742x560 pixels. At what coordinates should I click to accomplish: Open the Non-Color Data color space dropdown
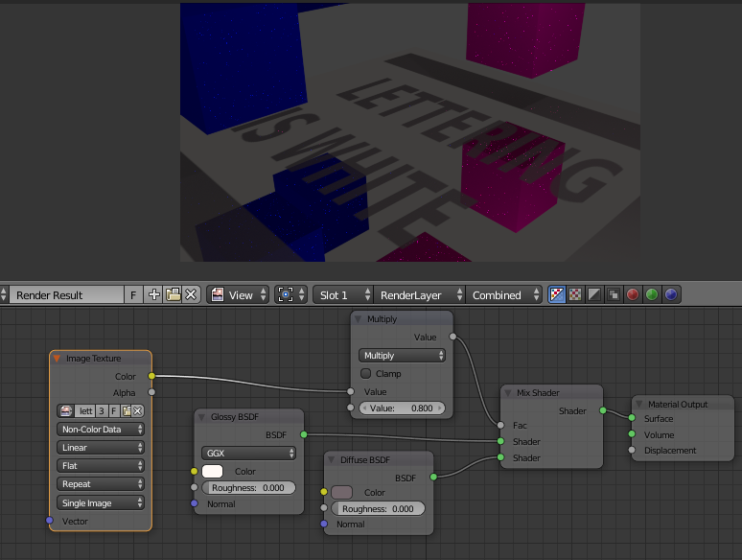[x=101, y=430]
